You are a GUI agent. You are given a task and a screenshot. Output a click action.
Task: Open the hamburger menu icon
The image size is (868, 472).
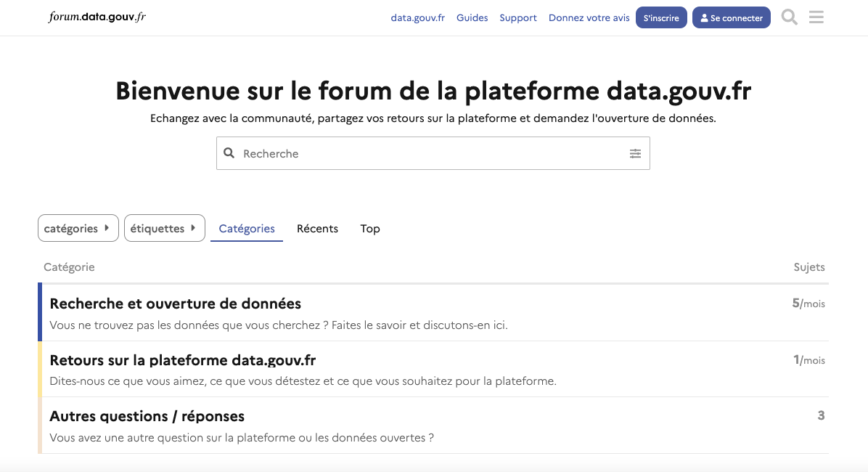[x=816, y=17]
